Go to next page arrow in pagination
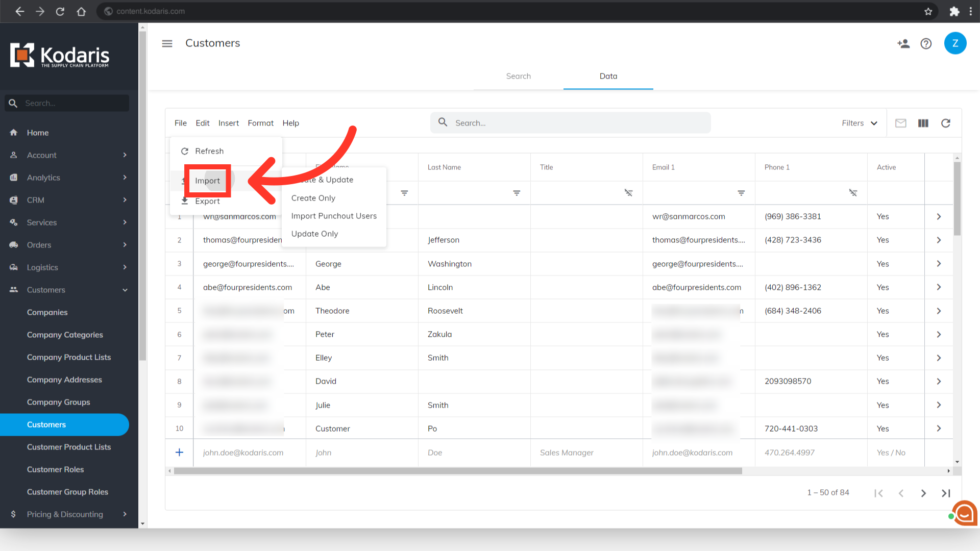This screenshot has width=980, height=551. pos(923,493)
